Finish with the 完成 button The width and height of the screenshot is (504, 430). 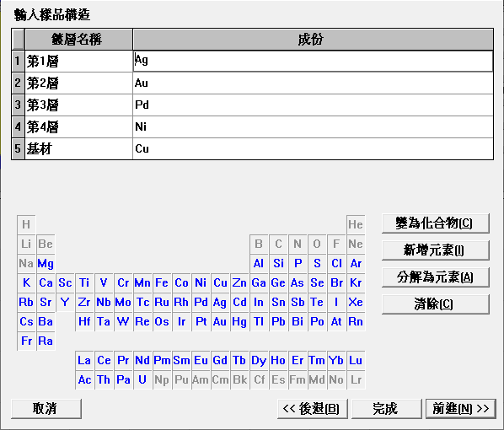click(386, 409)
